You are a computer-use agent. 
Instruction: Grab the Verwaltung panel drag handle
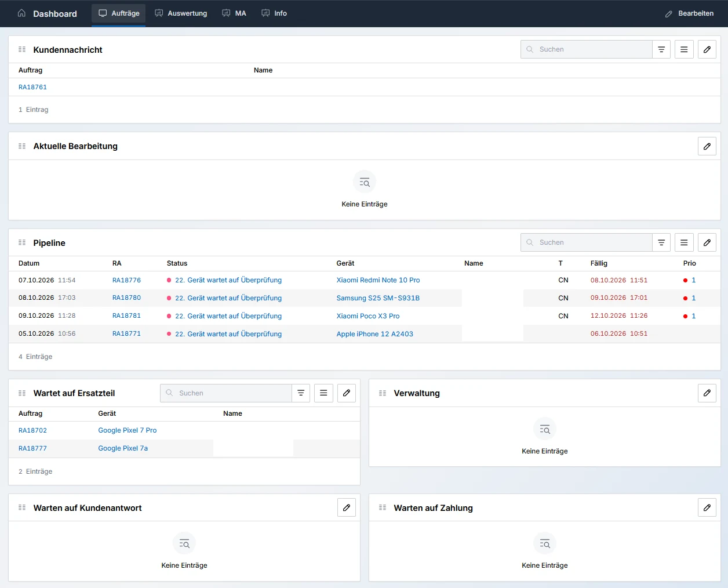coord(383,393)
